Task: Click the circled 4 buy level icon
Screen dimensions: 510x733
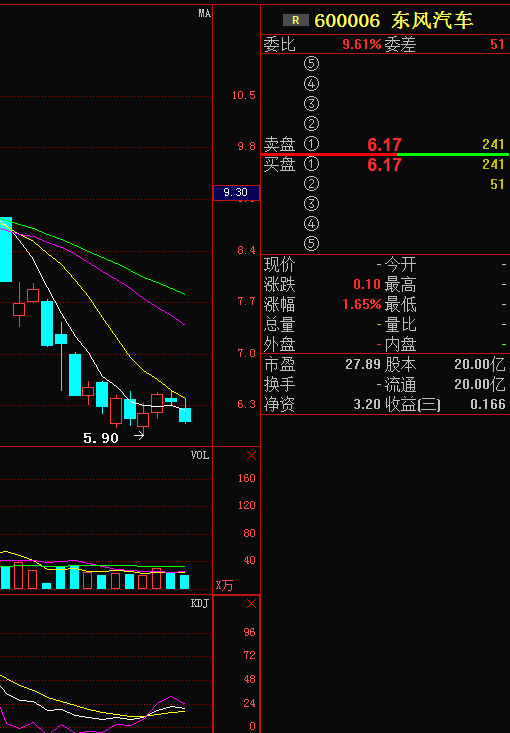Action: [311, 223]
